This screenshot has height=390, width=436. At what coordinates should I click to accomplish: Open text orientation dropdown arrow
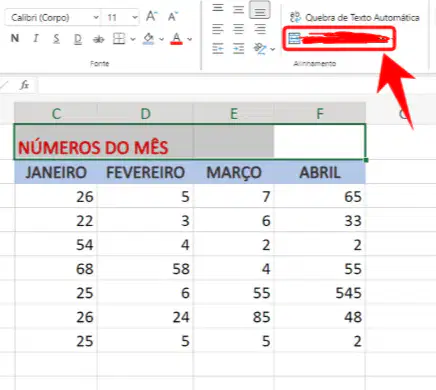click(273, 49)
